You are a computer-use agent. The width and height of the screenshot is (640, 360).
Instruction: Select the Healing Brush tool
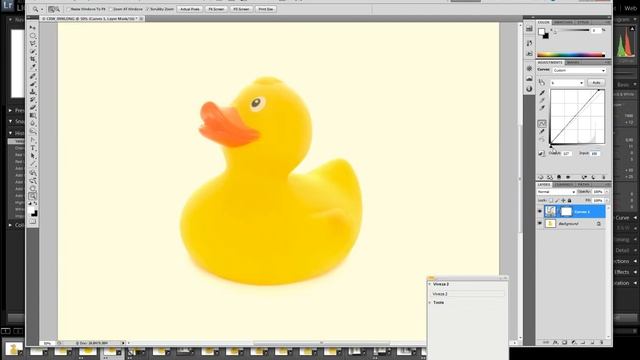click(x=33, y=76)
